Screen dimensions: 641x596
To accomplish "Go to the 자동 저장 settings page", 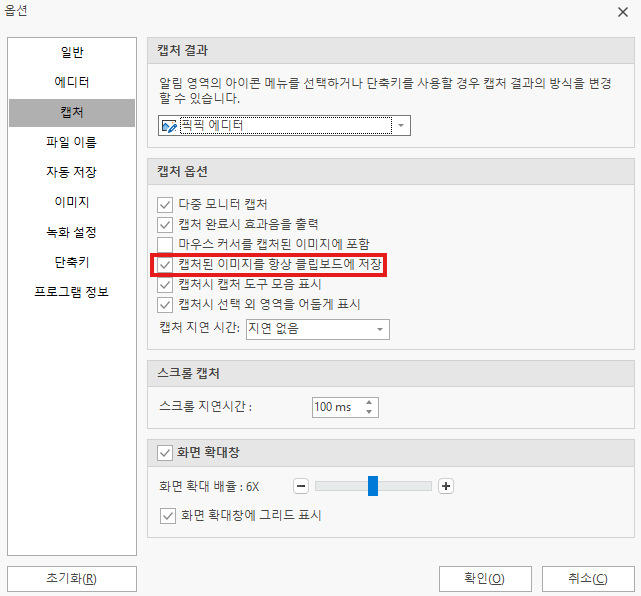I will coord(72,172).
